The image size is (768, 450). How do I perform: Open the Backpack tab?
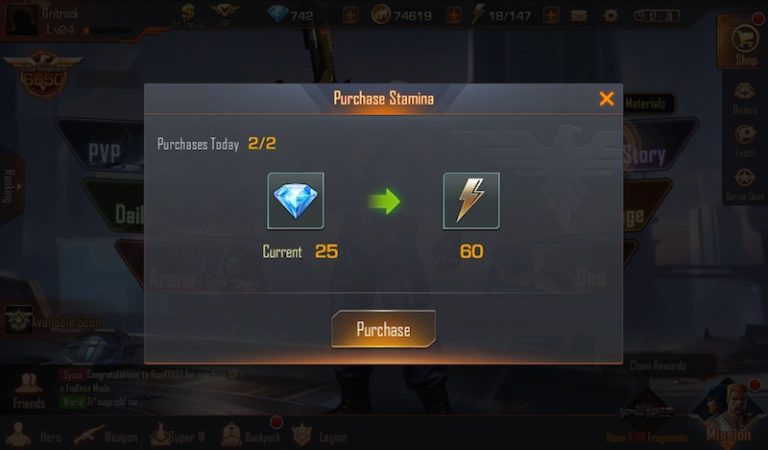pyautogui.click(x=251, y=435)
